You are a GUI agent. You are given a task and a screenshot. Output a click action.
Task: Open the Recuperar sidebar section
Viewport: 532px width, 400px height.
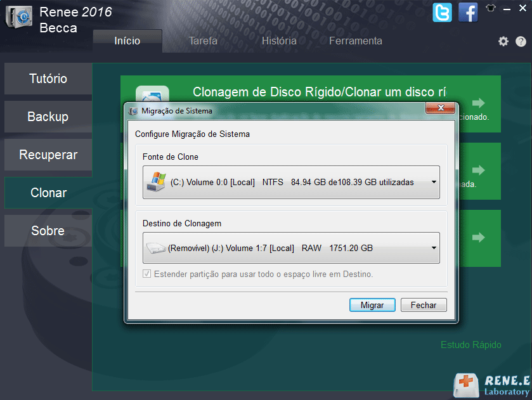(x=48, y=155)
